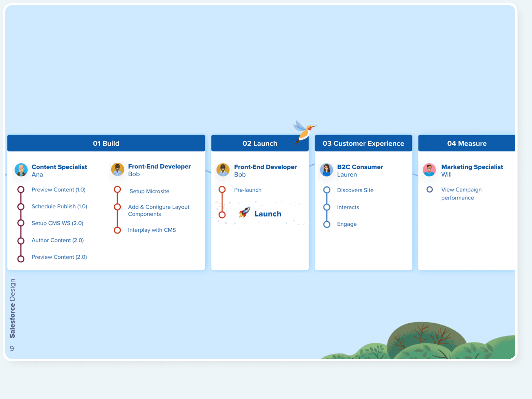Click the Setup Microsite step marker
This screenshot has height=399, width=532.
coord(117,190)
